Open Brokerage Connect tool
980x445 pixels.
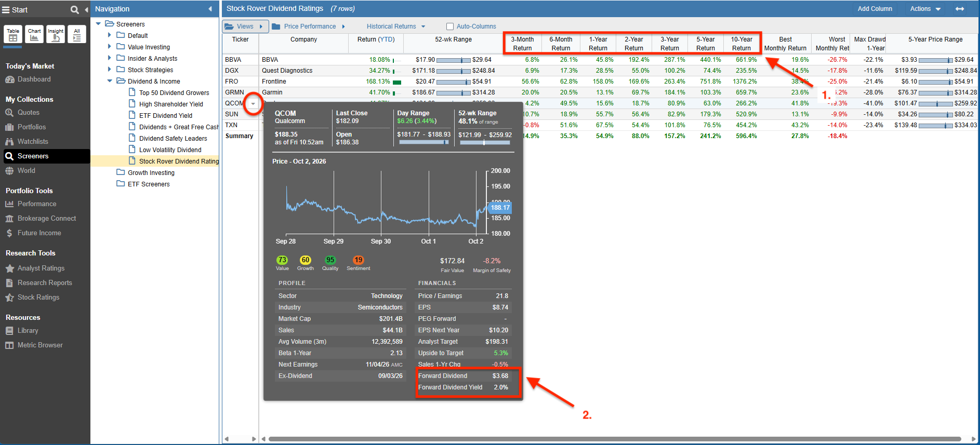(x=41, y=219)
